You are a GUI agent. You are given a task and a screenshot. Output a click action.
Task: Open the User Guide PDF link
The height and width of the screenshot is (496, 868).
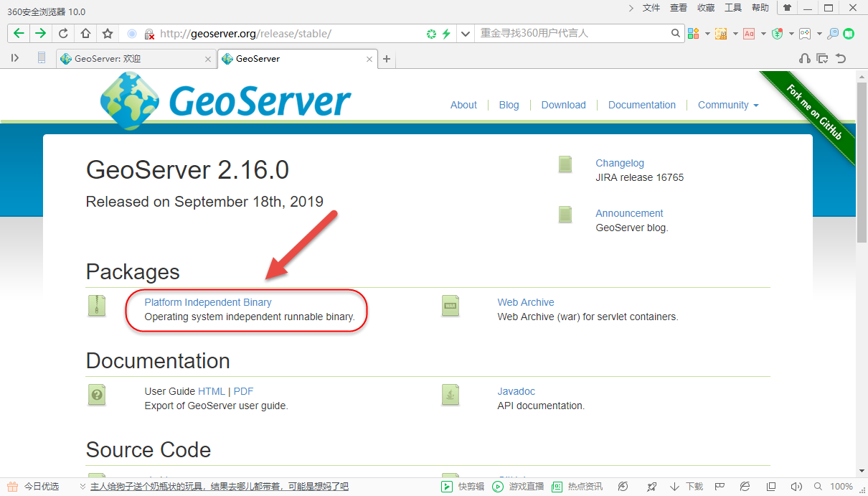coord(243,391)
